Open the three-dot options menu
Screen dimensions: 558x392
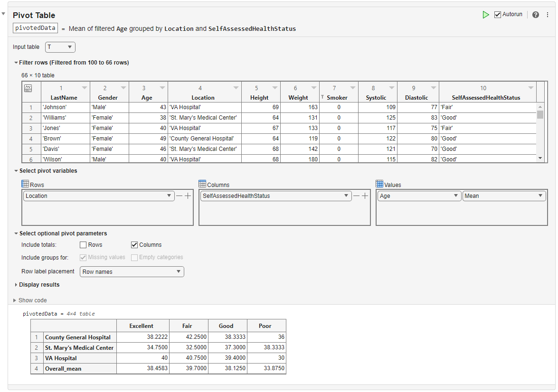(x=548, y=15)
